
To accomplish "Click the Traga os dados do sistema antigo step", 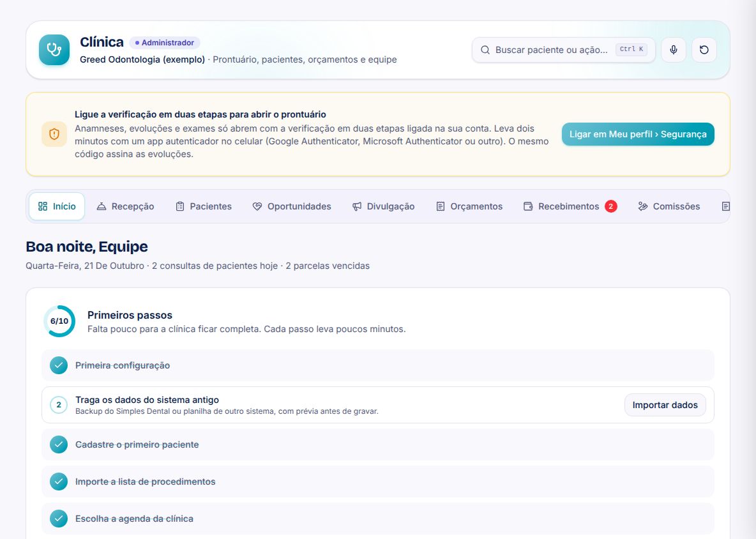I will click(378, 405).
